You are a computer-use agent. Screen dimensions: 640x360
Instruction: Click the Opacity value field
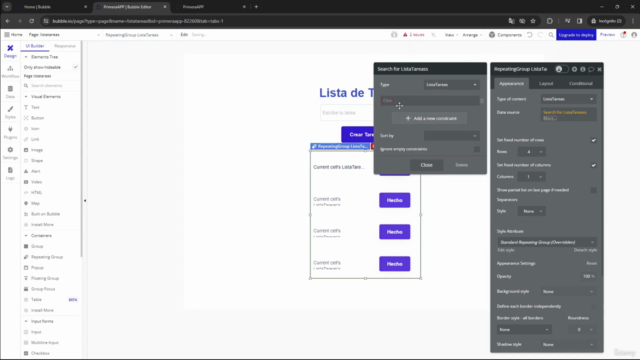(588, 276)
